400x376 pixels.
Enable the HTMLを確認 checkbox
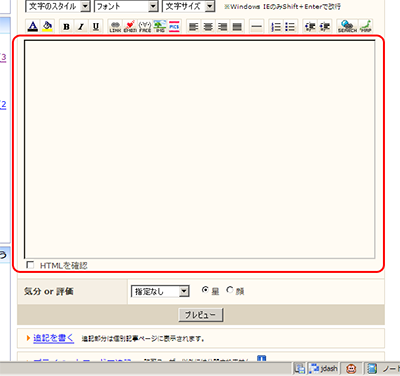coord(30,265)
